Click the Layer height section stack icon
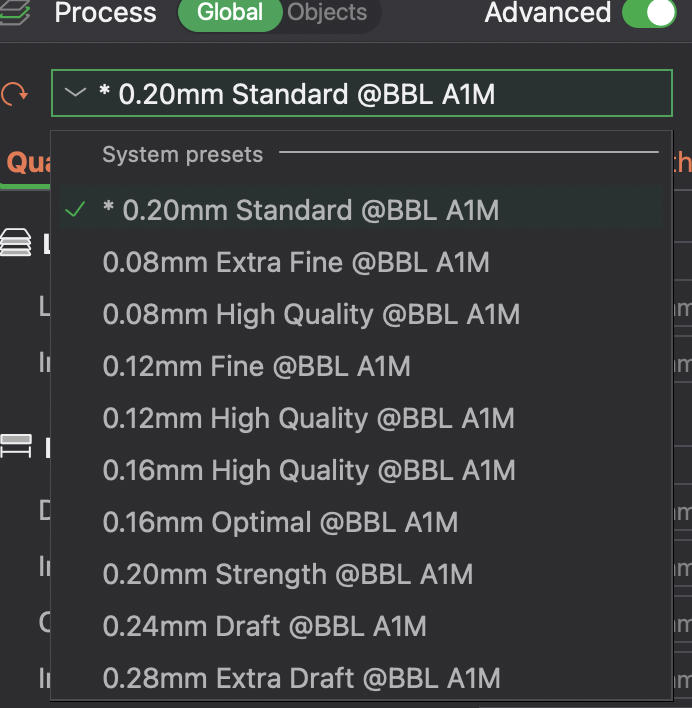This screenshot has height=708, width=692. click(16, 243)
